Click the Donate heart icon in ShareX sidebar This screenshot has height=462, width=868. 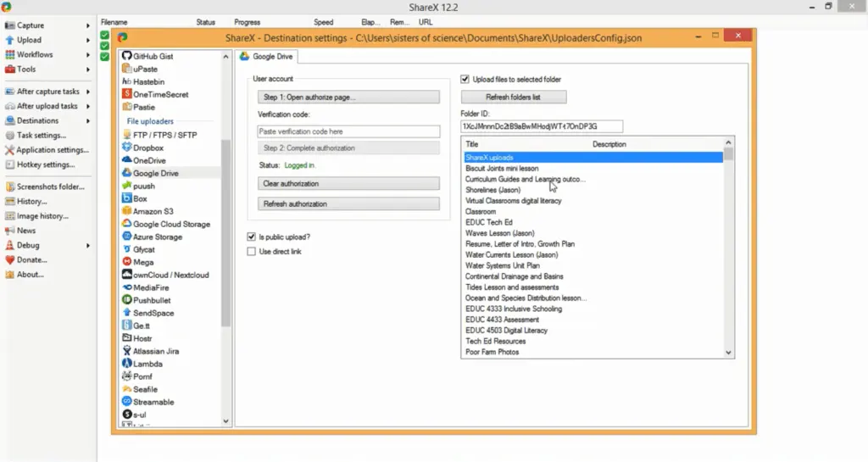9,260
